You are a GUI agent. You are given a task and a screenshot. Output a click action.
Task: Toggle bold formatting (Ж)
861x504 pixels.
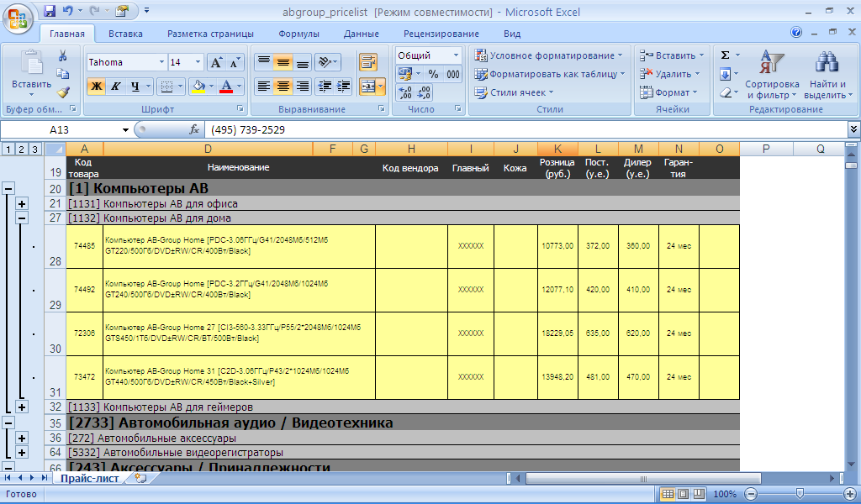pos(96,87)
